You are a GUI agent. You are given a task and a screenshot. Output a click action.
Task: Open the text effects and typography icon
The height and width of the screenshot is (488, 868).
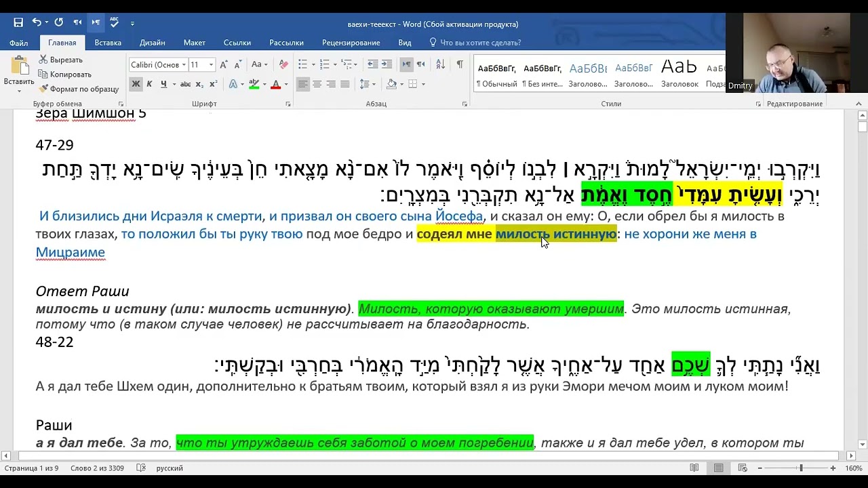tap(233, 84)
